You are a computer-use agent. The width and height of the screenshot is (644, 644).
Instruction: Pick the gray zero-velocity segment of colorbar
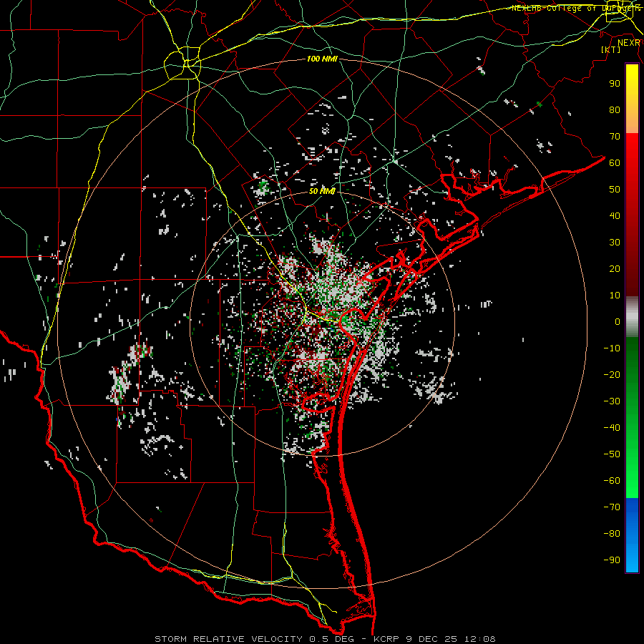632,317
